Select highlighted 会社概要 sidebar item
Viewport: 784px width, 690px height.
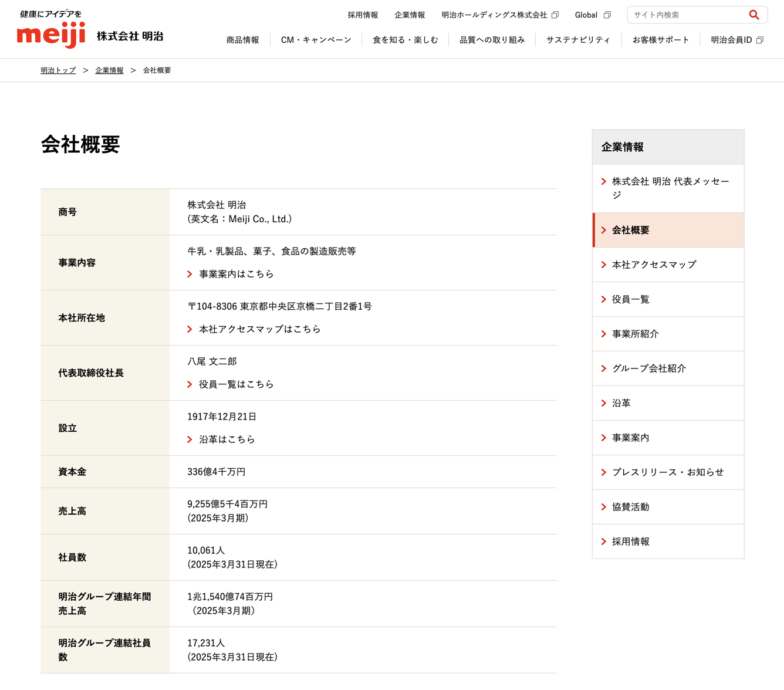click(x=668, y=231)
